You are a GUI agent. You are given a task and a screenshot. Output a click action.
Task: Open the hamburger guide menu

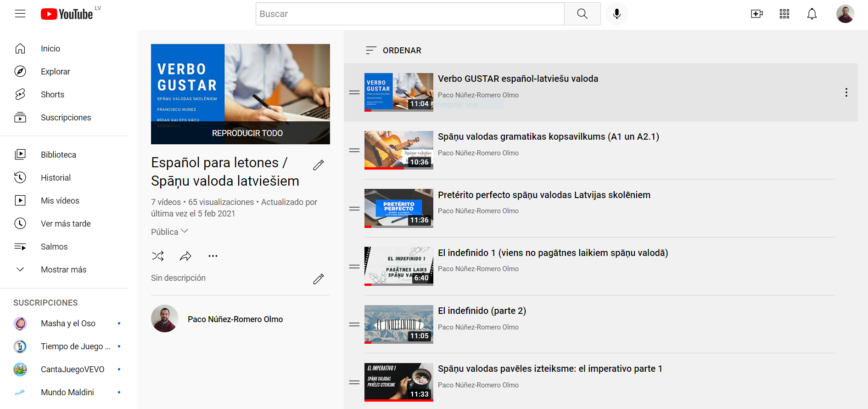[20, 14]
